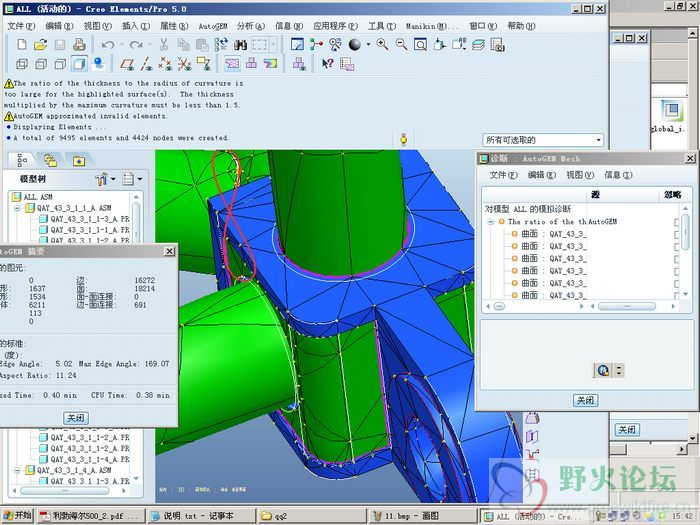Open the Redo history dropdown arrow
The width and height of the screenshot is (700, 525).
(150, 44)
